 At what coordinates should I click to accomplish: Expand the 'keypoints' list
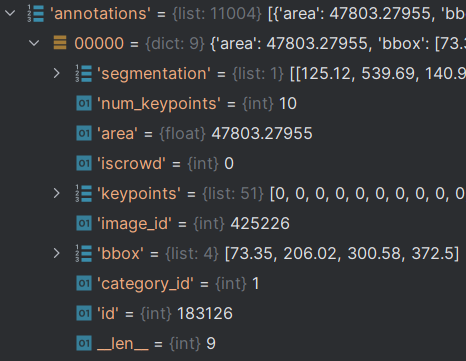pyautogui.click(x=57, y=193)
